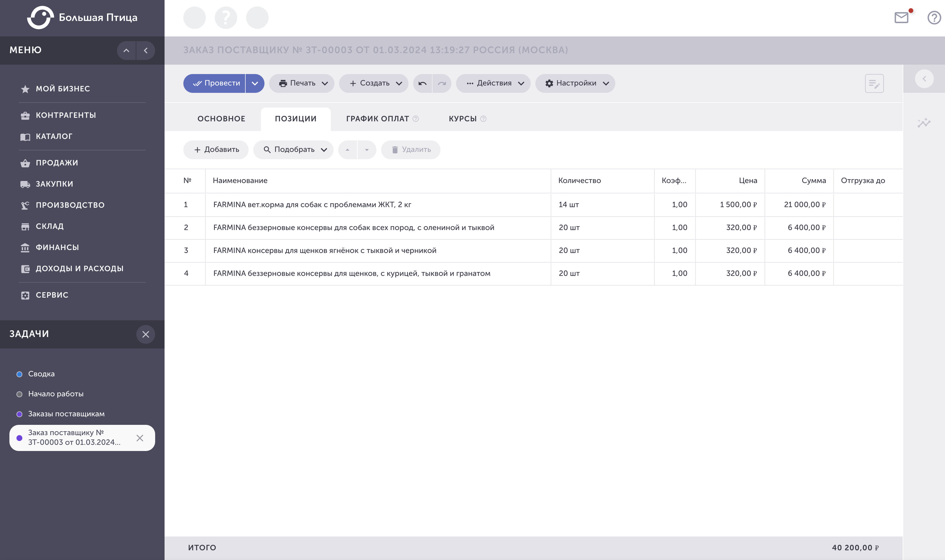Switch to График оплат tab
945x560 pixels.
(378, 119)
